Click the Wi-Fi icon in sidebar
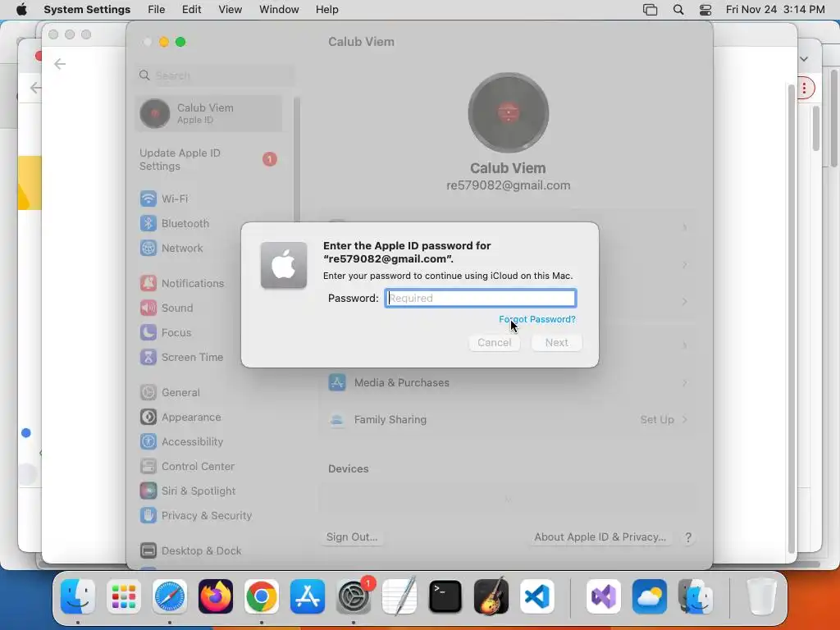 [x=148, y=199]
